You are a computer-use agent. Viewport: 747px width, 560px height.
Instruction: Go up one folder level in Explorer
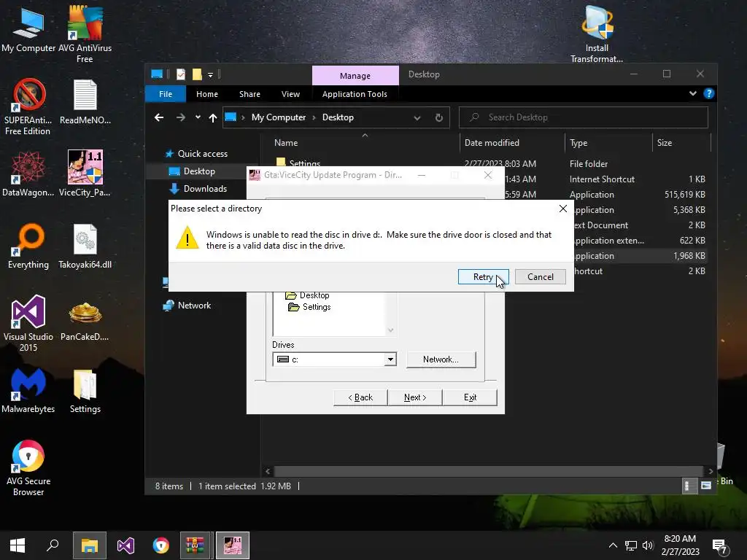[213, 117]
